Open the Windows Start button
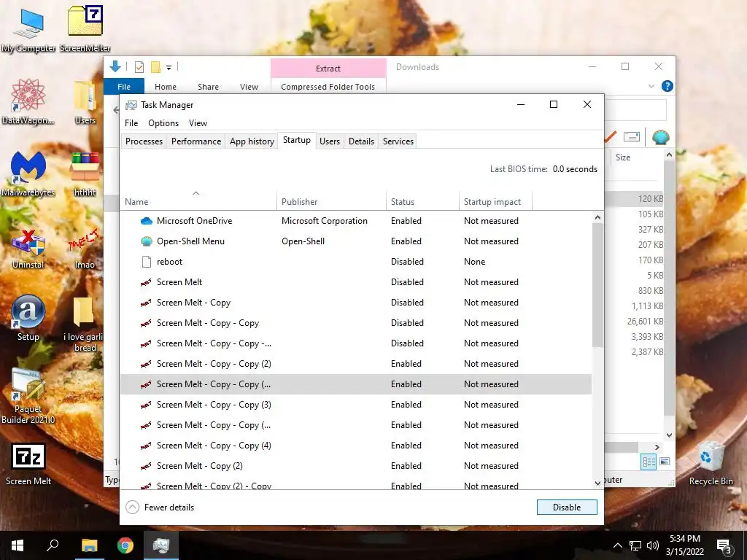Image resolution: width=747 pixels, height=560 pixels. click(x=18, y=545)
